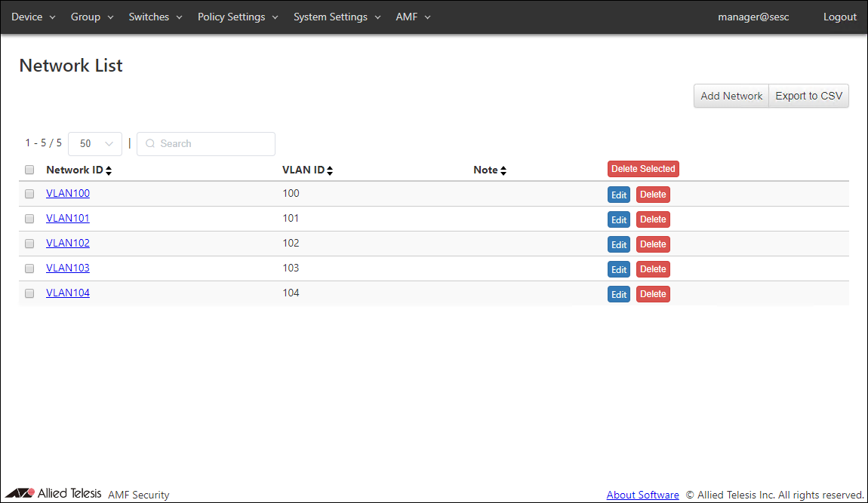Export the network list to CSV
The height and width of the screenshot is (503, 868).
(808, 96)
